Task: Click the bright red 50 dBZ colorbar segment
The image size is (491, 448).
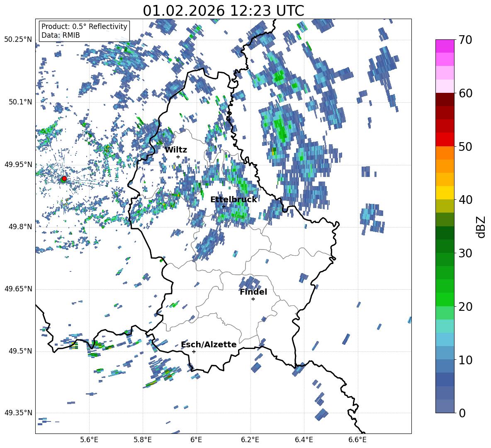Action: click(445, 140)
